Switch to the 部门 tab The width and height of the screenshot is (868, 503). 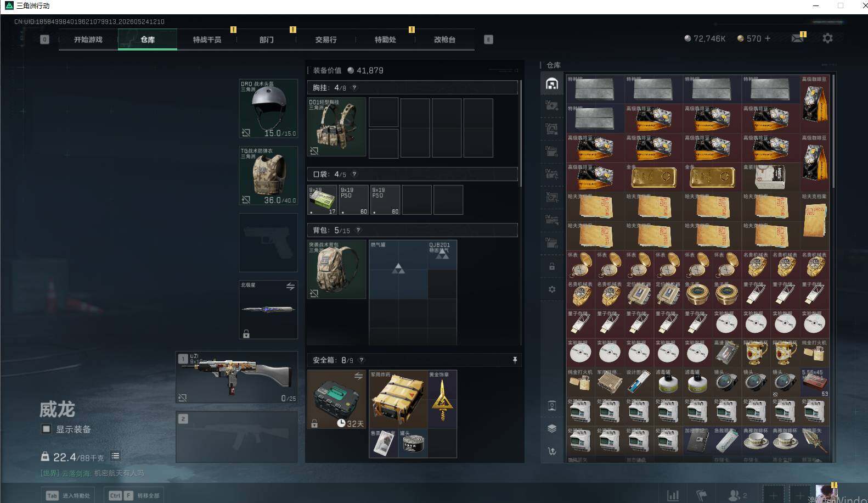(x=267, y=40)
